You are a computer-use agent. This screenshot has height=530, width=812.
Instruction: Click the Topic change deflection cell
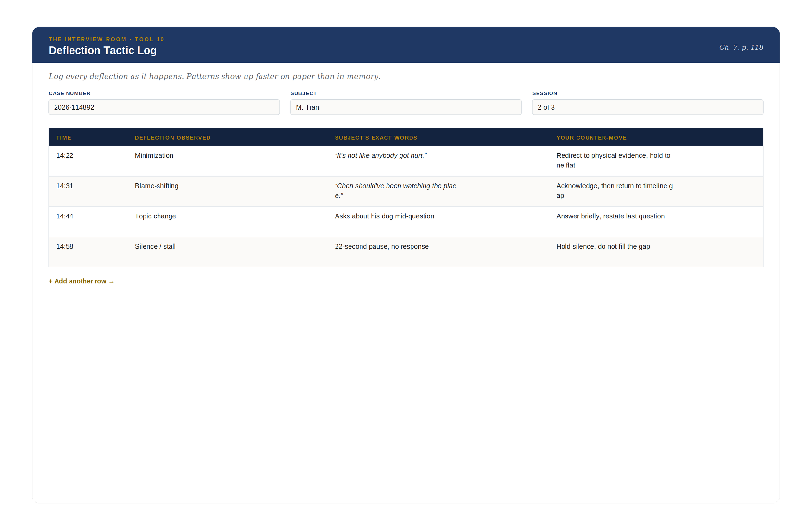155,216
